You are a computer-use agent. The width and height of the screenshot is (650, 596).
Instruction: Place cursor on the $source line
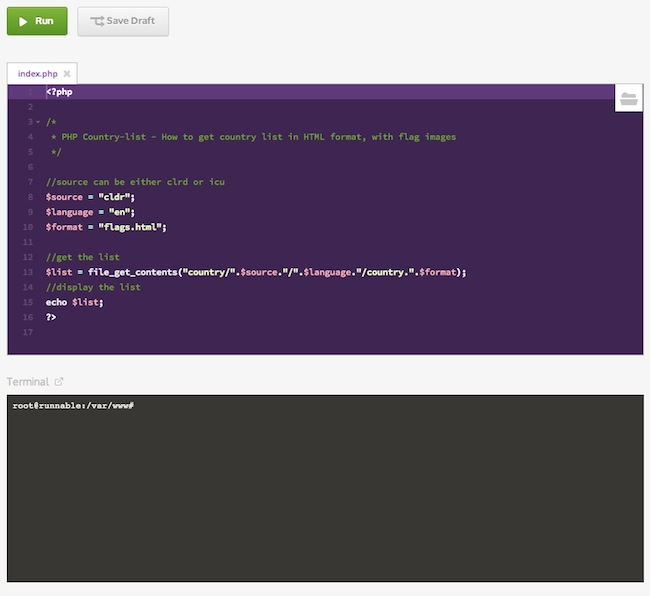(90, 197)
